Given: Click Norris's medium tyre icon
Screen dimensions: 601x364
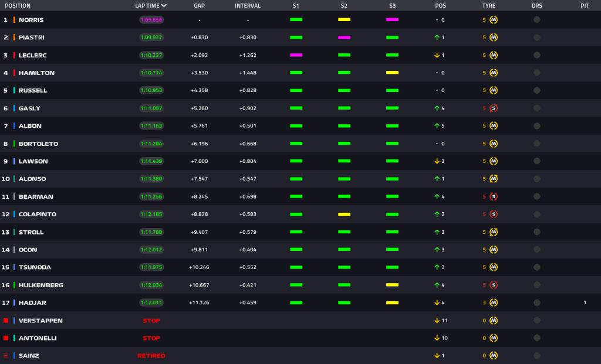Looking at the screenshot, I should tap(494, 20).
